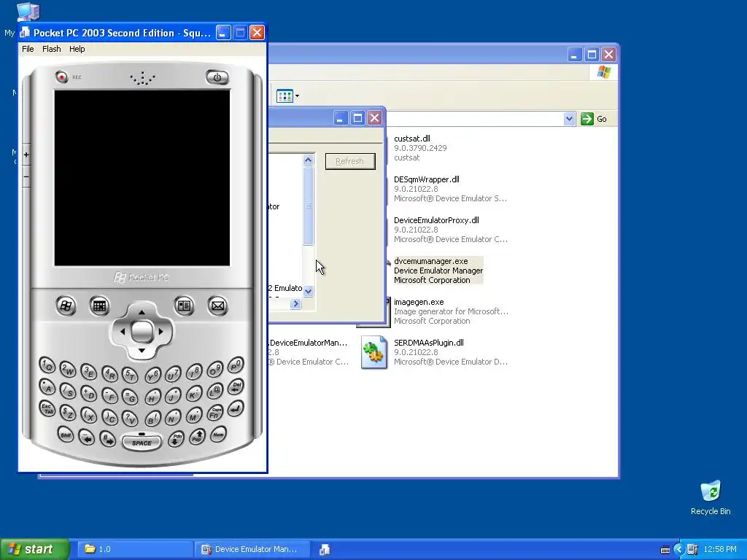
Task: Click scroll down arrow in Device Emulator Manager list
Action: tap(309, 291)
